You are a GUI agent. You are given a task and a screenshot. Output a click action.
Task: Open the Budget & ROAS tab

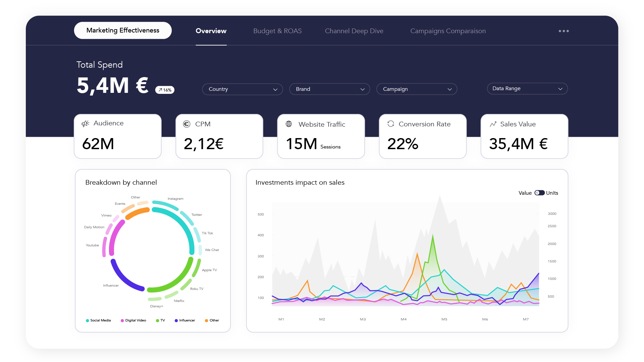(x=277, y=31)
